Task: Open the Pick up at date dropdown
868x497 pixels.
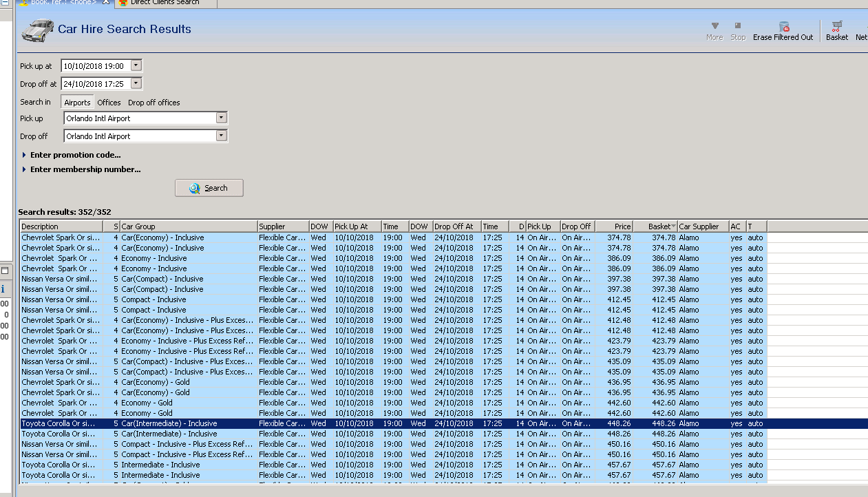Action: [x=136, y=66]
